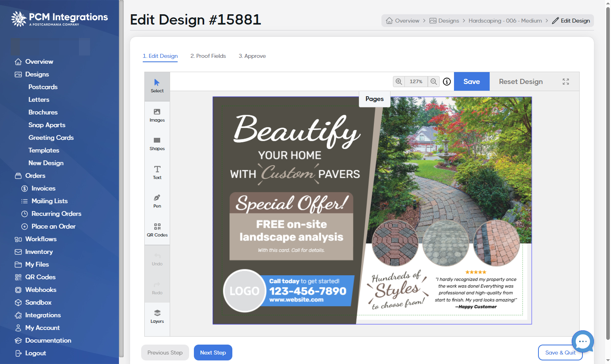Open My Files in sidebar

(37, 264)
